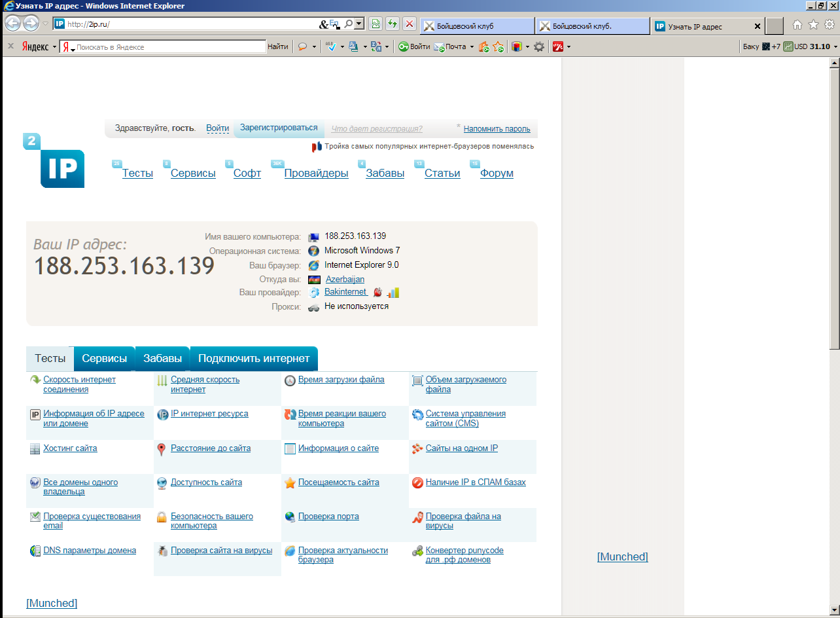Click the Bakinternet provider icon
The width and height of the screenshot is (840, 618).
pyautogui.click(x=314, y=293)
